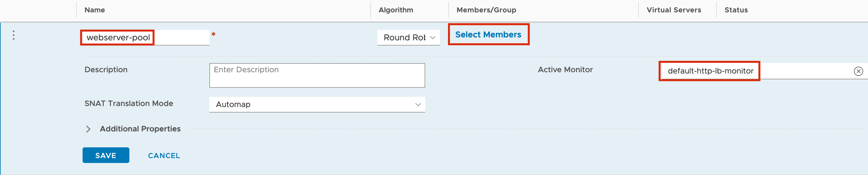This screenshot has height=175, width=868.
Task: Click the default-http-lb-monitor Active Monitor field
Action: pos(763,71)
